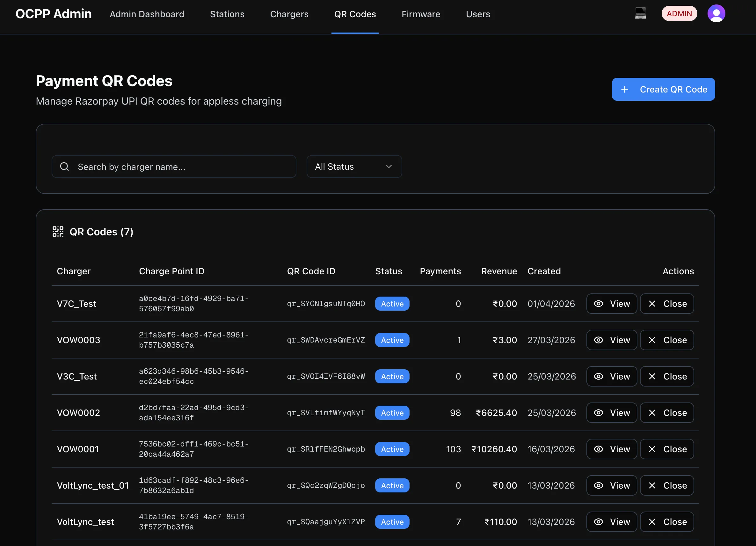Click the OCPP Admin logo
This screenshot has height=546, width=756.
[x=53, y=14]
